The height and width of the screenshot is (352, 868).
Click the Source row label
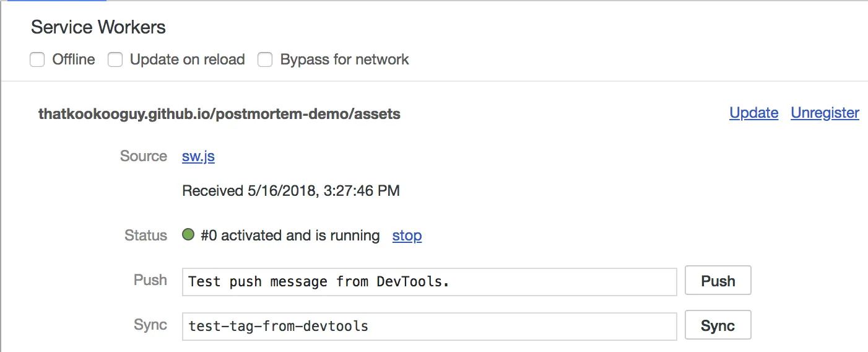(x=144, y=156)
